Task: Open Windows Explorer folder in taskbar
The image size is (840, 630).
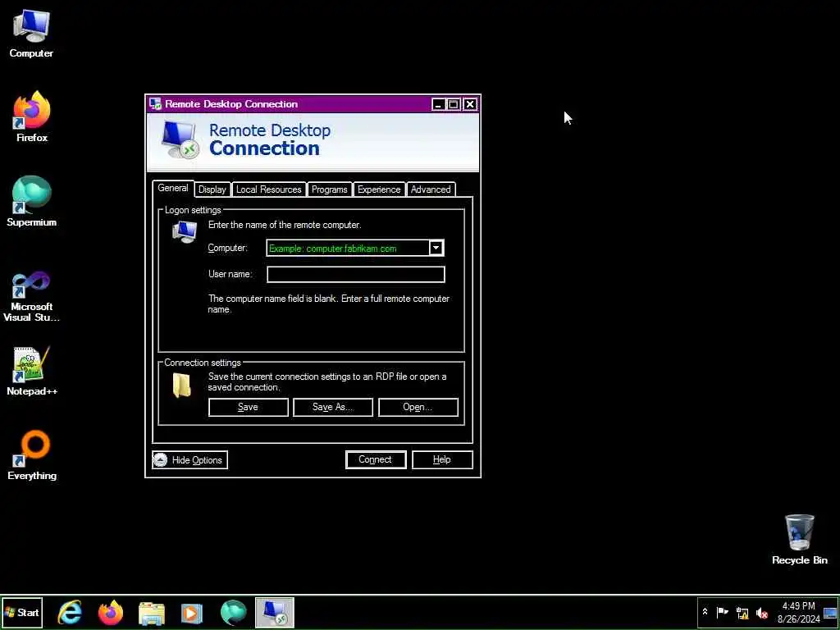Action: tap(152, 612)
